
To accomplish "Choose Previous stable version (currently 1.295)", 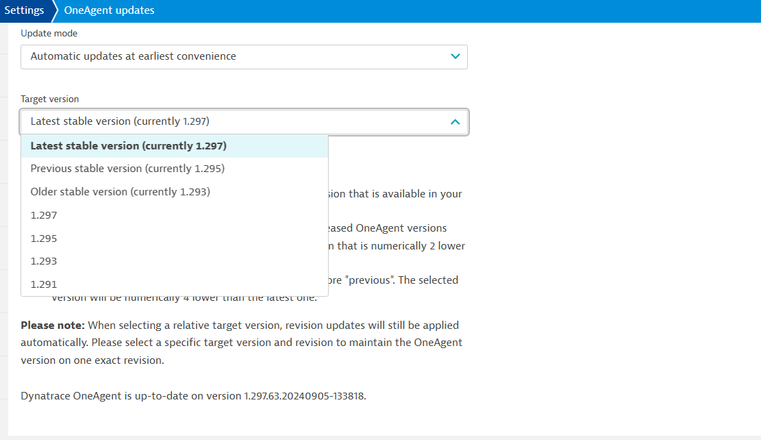I will point(127,169).
